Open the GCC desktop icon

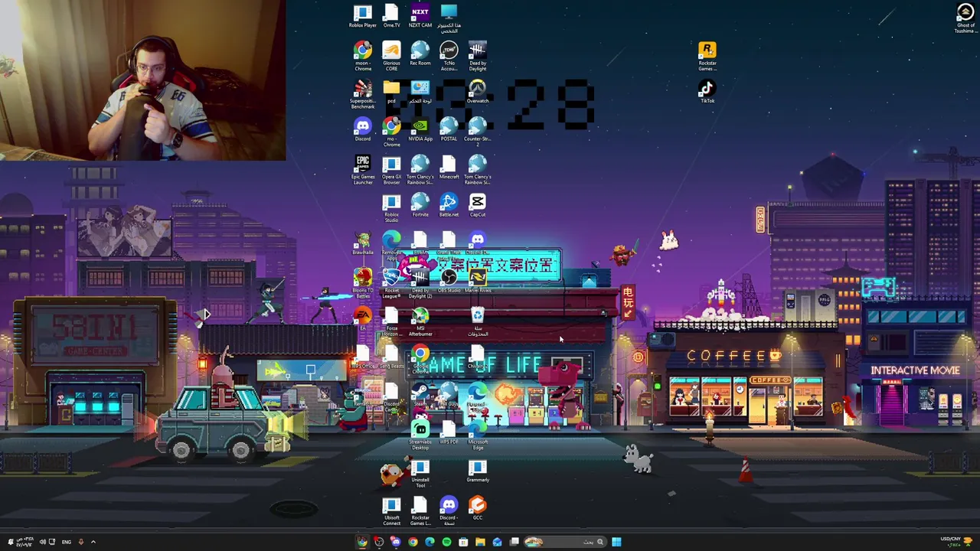[478, 508]
